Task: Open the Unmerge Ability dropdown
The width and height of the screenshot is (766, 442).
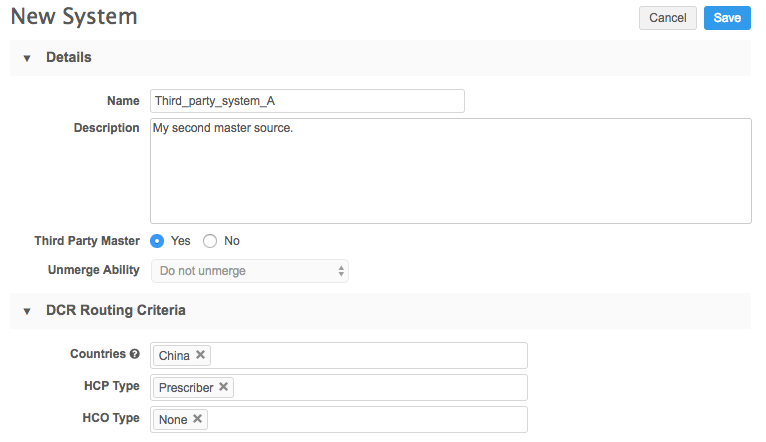Action: (249, 270)
